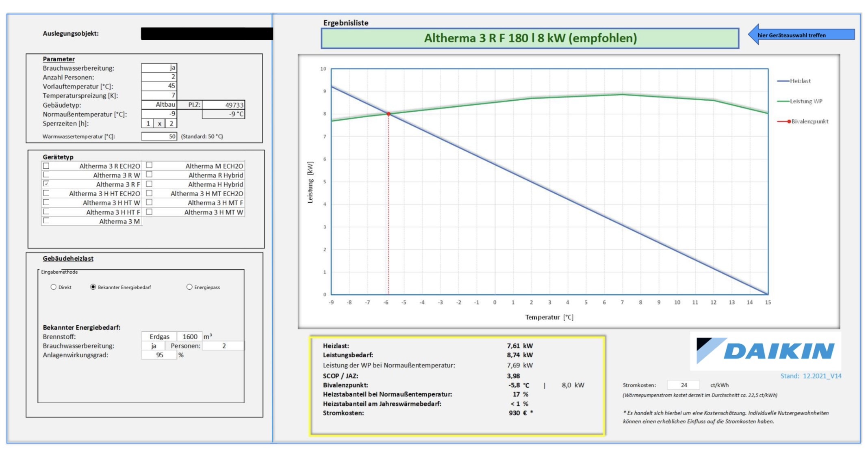868x454 pixels.
Task: Click the Daikin logo
Action: pyautogui.click(x=765, y=350)
